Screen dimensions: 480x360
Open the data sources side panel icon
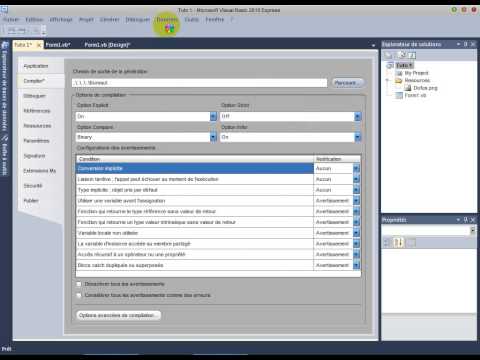5,45
